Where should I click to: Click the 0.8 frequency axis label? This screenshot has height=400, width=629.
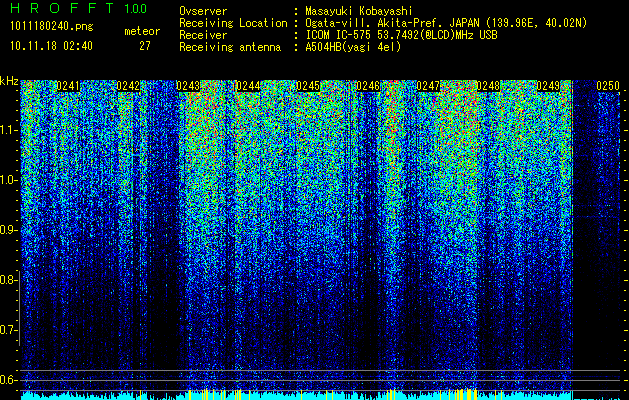(9, 280)
